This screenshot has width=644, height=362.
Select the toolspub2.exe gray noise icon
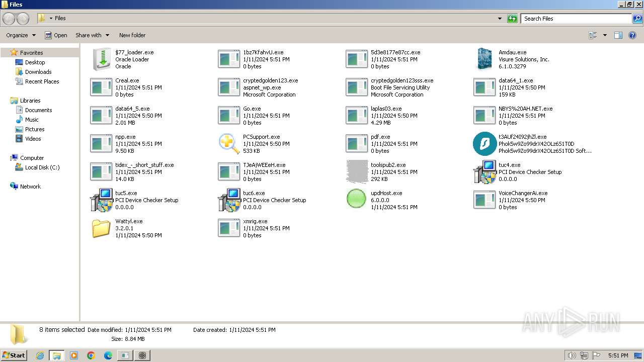coord(357,172)
